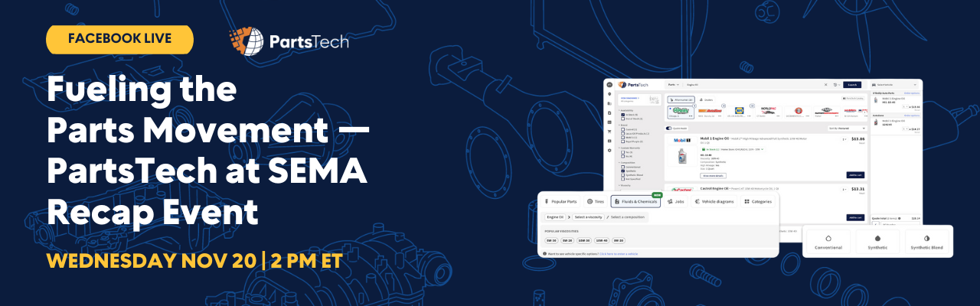980x306 pixels.
Task: Select the Tires tab
Action: [x=596, y=201]
